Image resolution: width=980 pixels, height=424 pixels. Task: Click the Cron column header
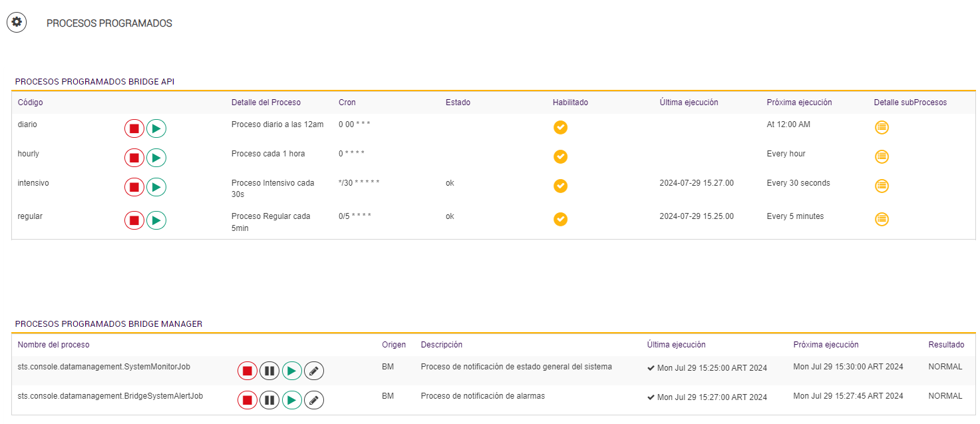pos(347,103)
